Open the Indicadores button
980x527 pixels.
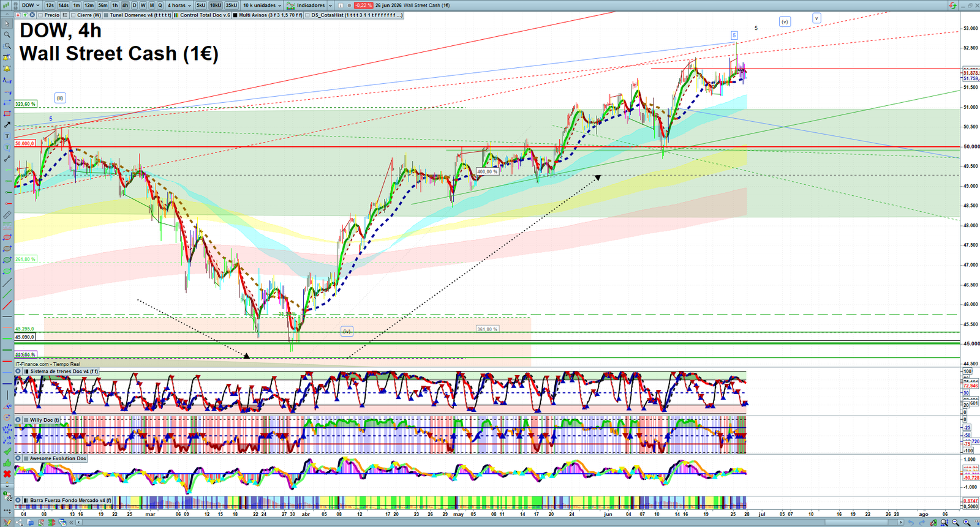(x=305, y=6)
